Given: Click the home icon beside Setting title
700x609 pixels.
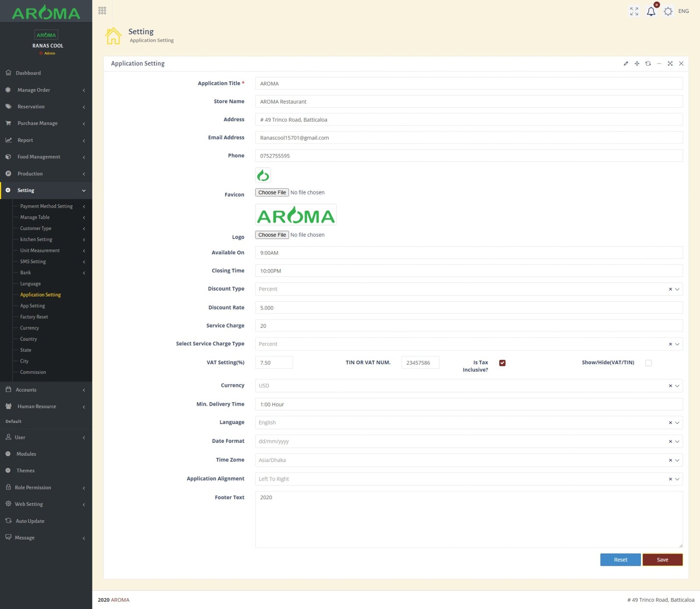Looking at the screenshot, I should (113, 36).
